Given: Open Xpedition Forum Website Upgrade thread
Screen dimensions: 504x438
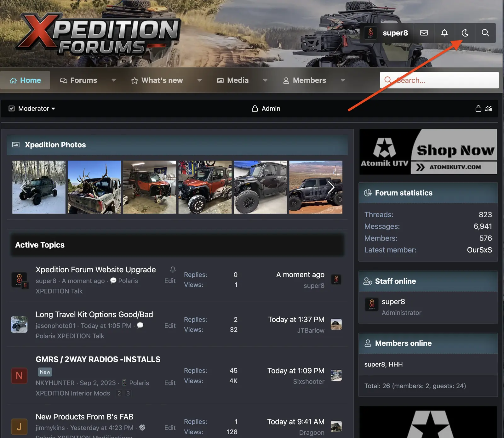Looking at the screenshot, I should click(x=96, y=270).
